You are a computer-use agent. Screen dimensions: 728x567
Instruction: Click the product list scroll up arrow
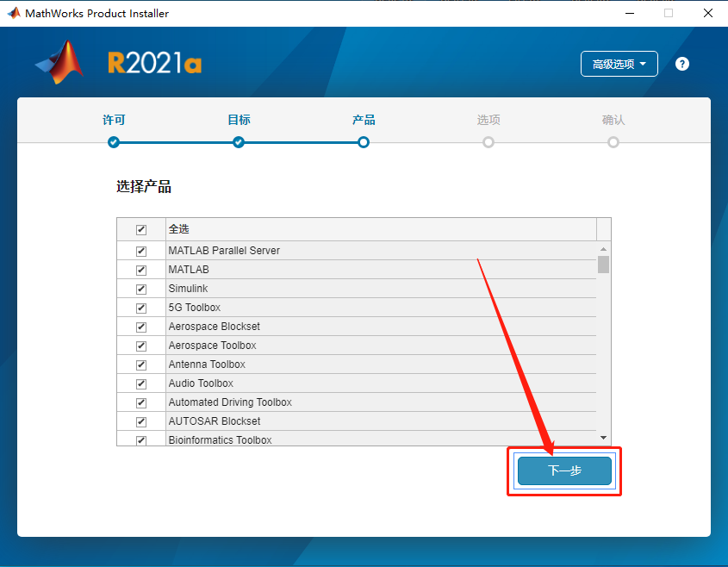tap(603, 249)
